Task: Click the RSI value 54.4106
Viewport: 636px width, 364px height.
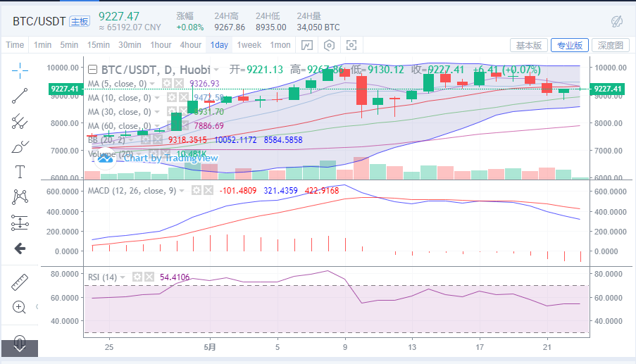Action: click(x=175, y=277)
